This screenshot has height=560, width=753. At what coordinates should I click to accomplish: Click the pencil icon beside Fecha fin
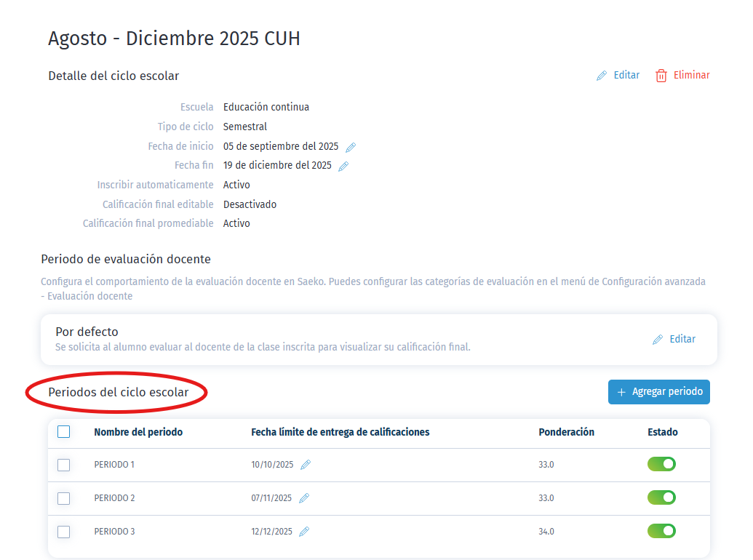[343, 167]
